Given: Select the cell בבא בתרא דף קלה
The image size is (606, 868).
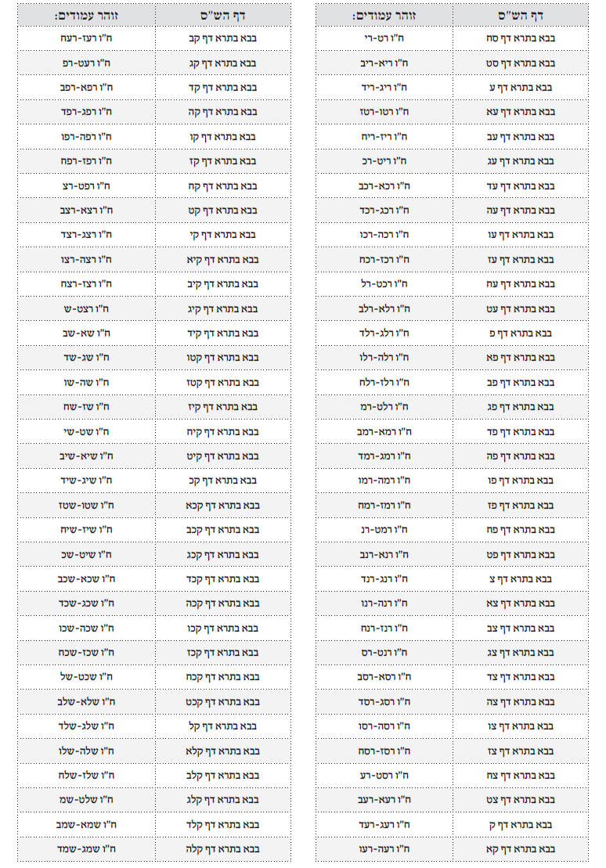Looking at the screenshot, I should 222,849.
